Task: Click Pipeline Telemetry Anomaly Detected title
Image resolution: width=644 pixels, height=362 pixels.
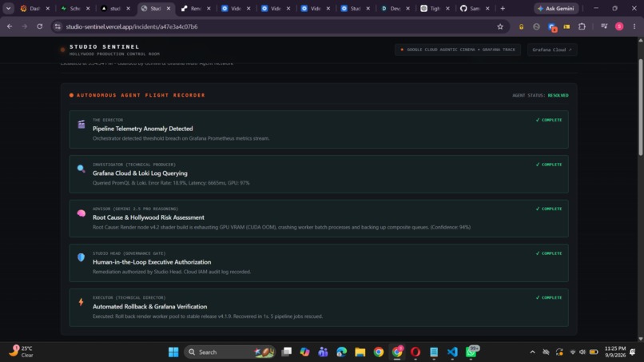Action: coord(142,129)
